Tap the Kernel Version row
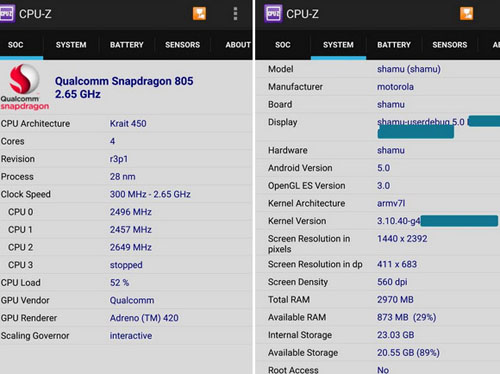500x374 pixels. click(378, 221)
